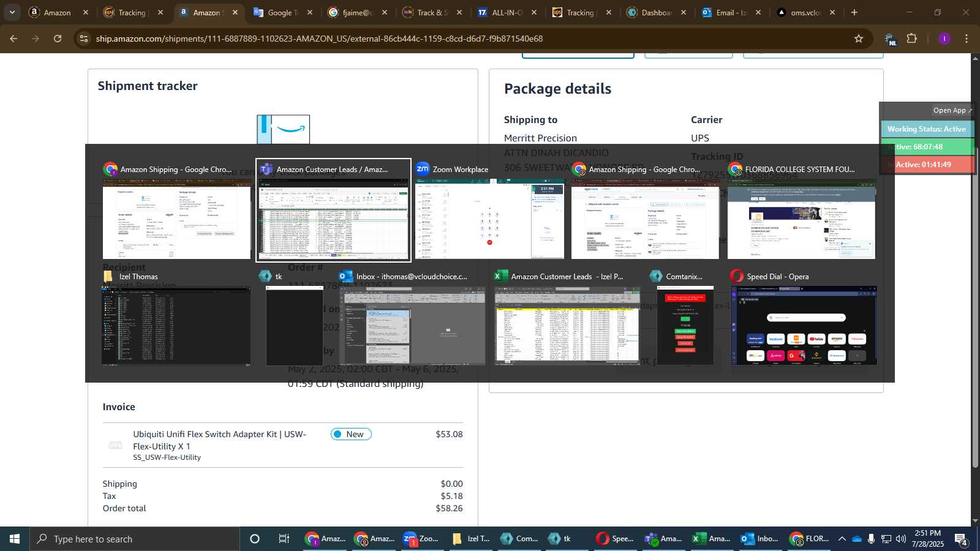Open OneDrive cloud tray icon
Screen dimensions: 980x551
(857, 539)
